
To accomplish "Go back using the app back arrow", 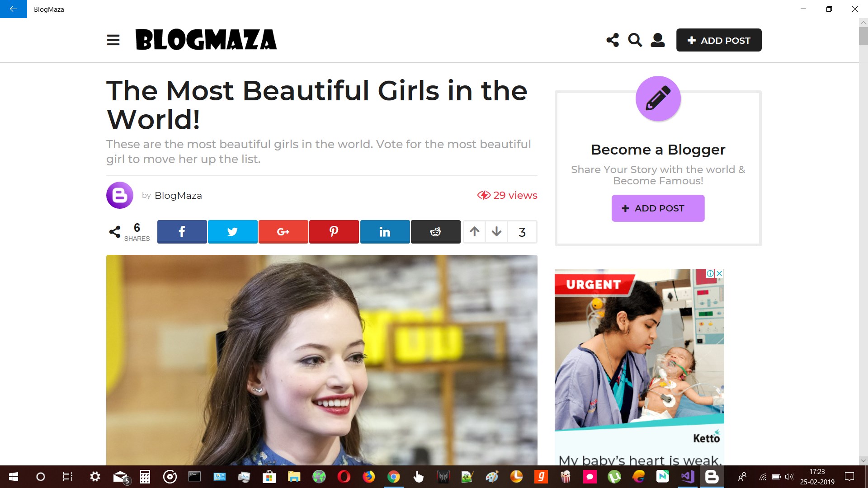I will point(13,9).
